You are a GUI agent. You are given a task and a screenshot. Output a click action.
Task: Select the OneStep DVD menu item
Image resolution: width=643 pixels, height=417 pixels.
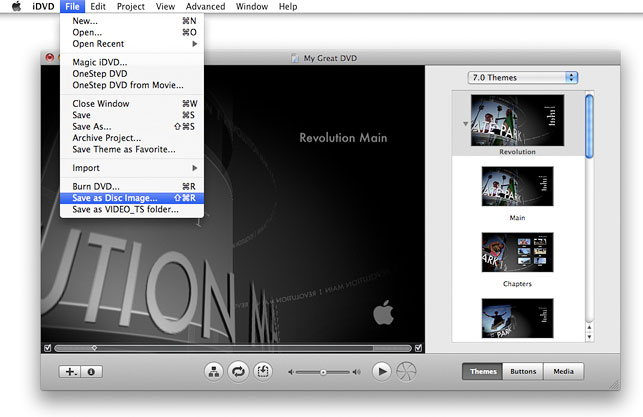point(132,74)
